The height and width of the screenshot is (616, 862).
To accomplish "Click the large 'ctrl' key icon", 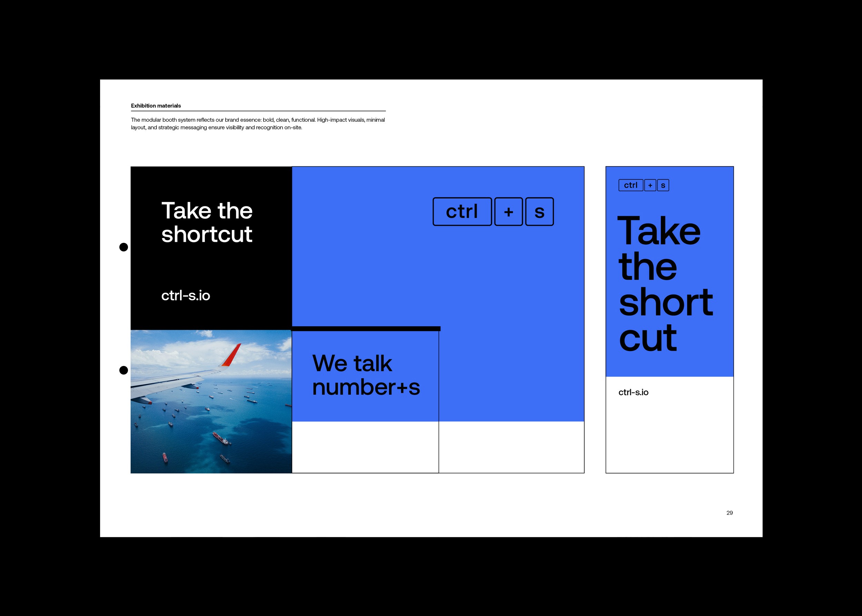I will pos(462,212).
